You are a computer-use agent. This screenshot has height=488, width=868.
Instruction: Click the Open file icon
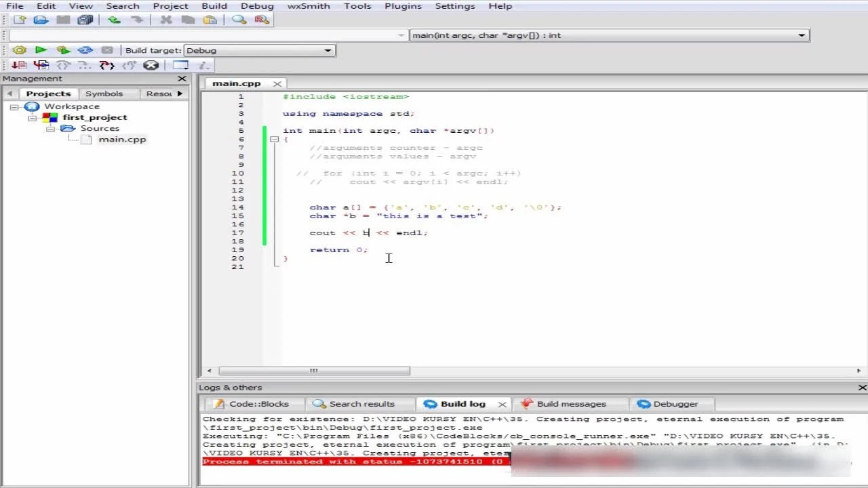tap(41, 20)
